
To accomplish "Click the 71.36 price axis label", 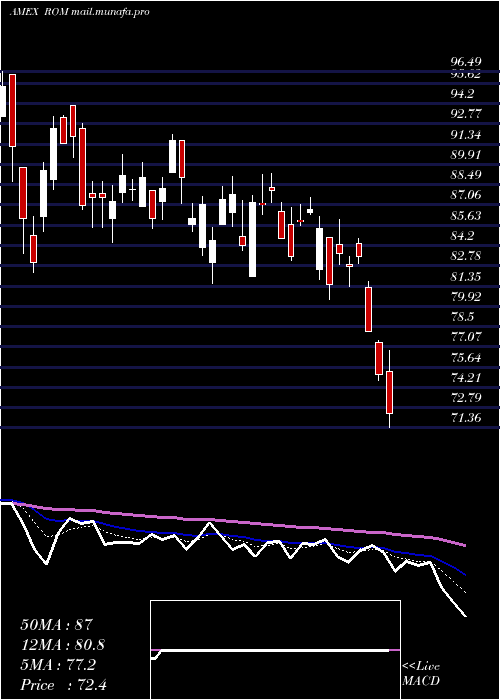I will pyautogui.click(x=466, y=418).
